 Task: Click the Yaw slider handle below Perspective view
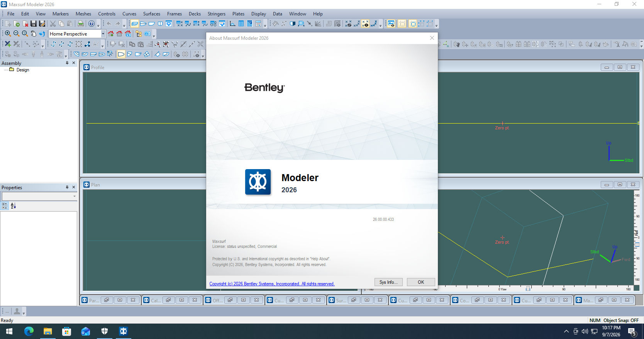tap(528, 289)
